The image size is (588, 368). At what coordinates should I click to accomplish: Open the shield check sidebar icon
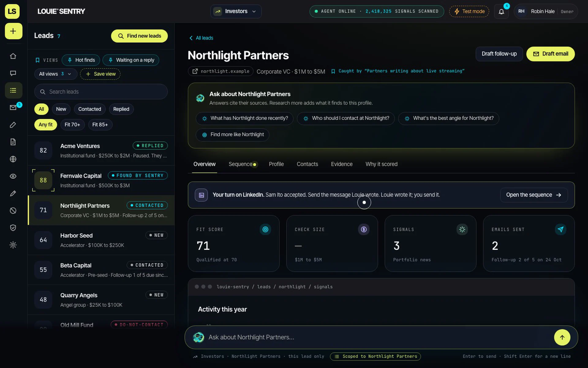[x=13, y=228]
